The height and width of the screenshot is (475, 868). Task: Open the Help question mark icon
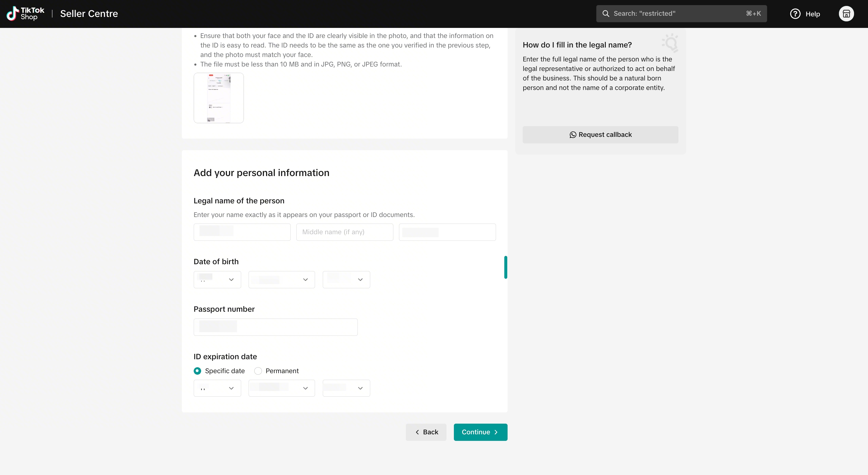pyautogui.click(x=795, y=14)
